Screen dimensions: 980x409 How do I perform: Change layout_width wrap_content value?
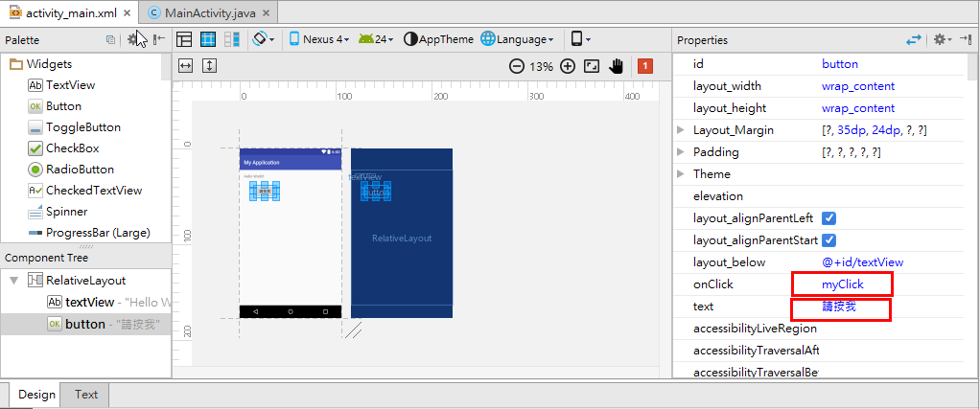pyautogui.click(x=858, y=86)
